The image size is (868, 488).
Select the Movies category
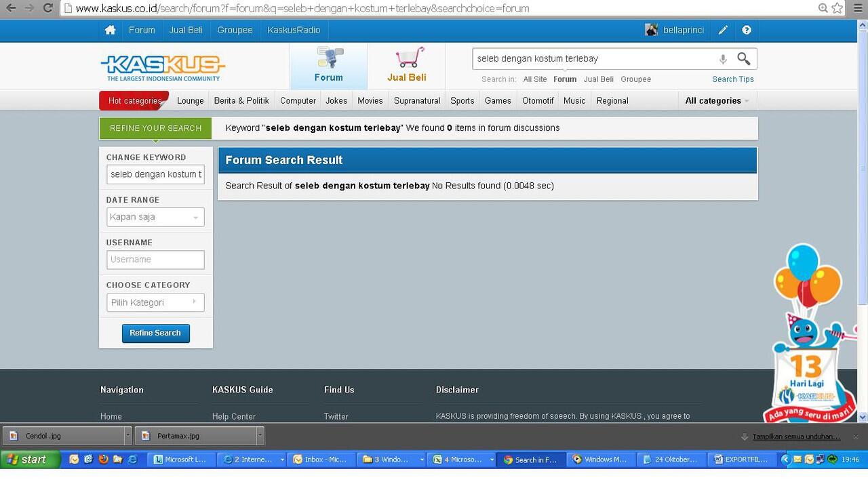(x=370, y=100)
